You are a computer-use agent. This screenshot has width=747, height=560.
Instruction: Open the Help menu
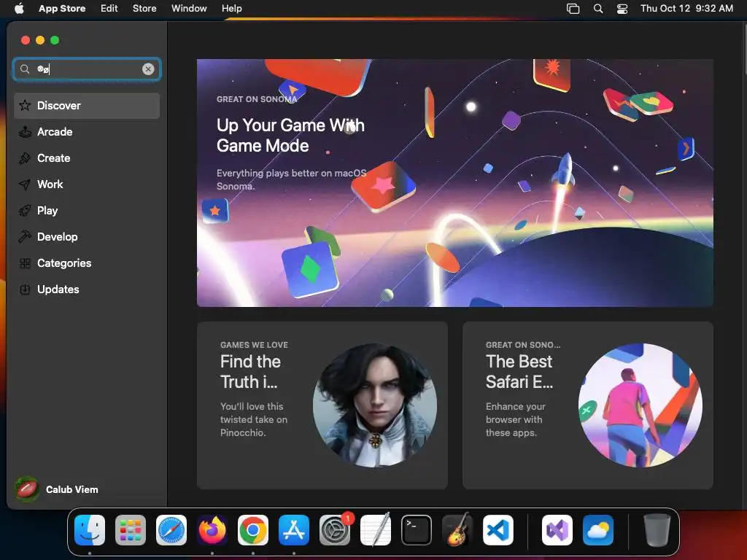[231, 8]
